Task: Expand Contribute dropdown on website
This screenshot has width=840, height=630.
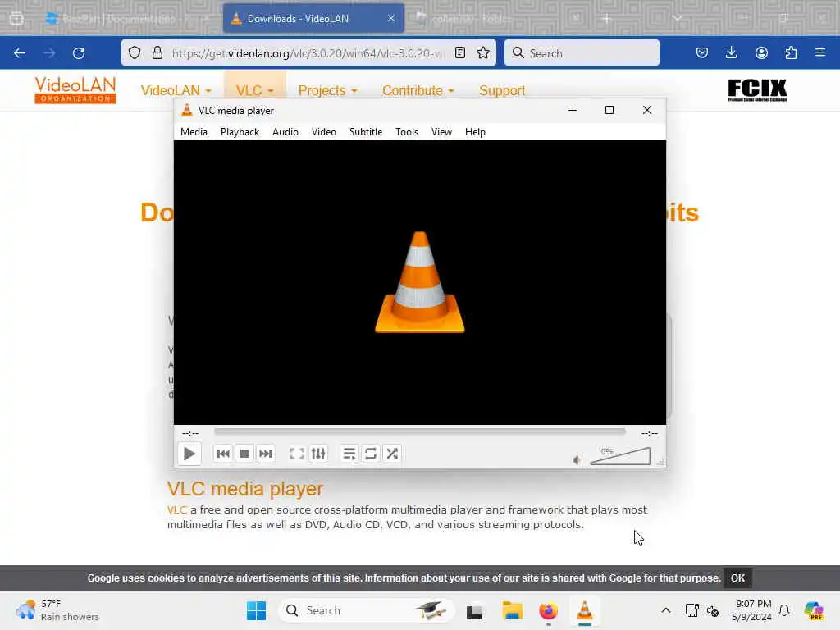Action: click(418, 90)
